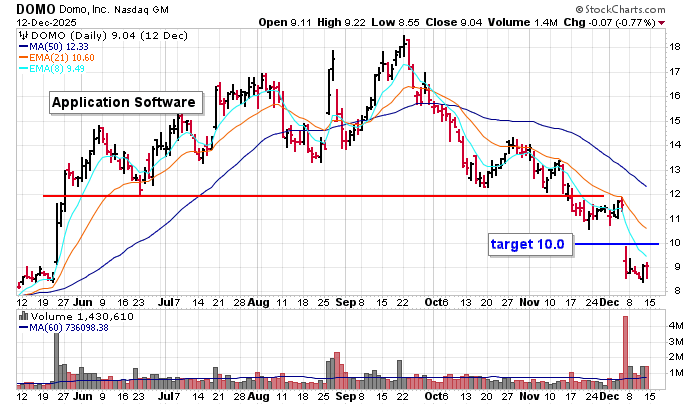Select the Application Software label box
This screenshot has width=700, height=405.
tap(124, 103)
